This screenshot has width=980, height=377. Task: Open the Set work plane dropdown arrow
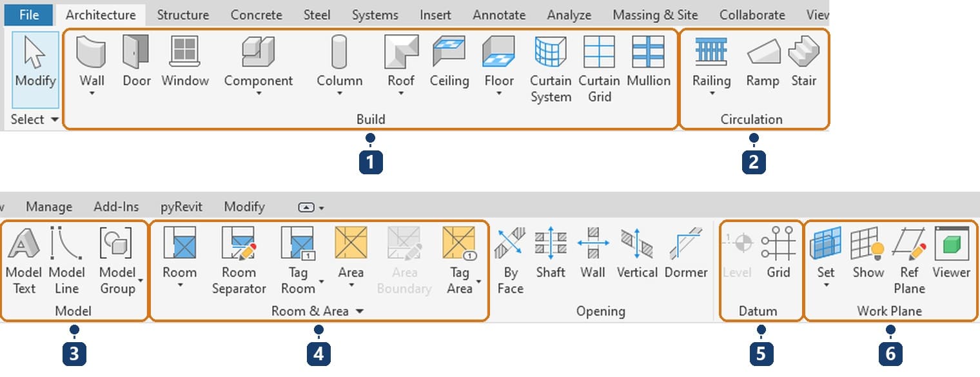826,285
